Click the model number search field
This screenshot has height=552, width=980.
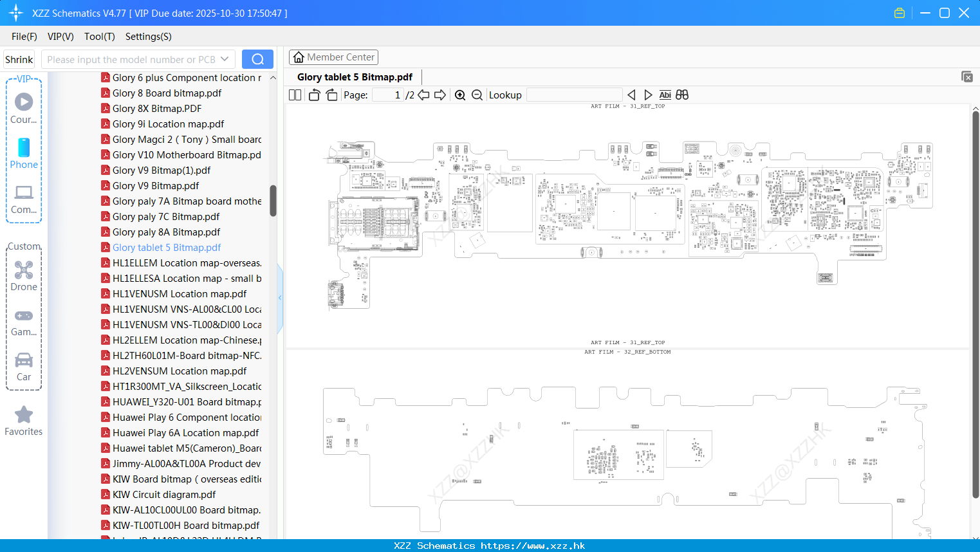point(131,59)
